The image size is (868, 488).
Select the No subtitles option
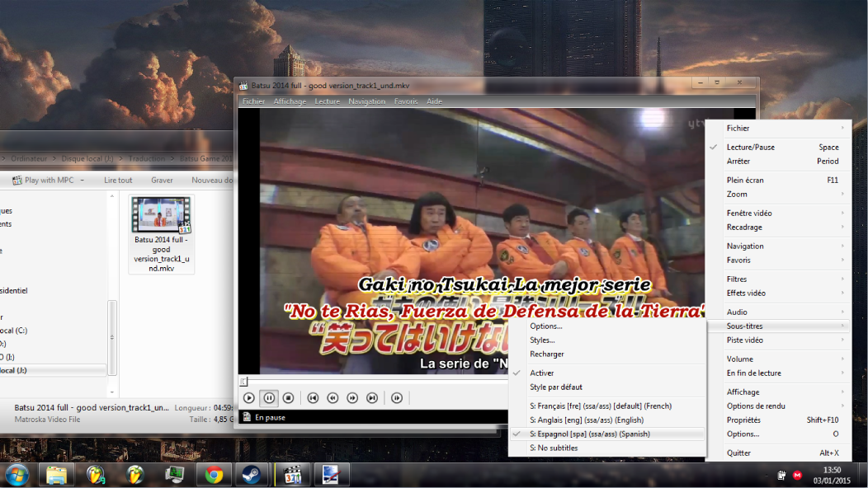click(607, 448)
